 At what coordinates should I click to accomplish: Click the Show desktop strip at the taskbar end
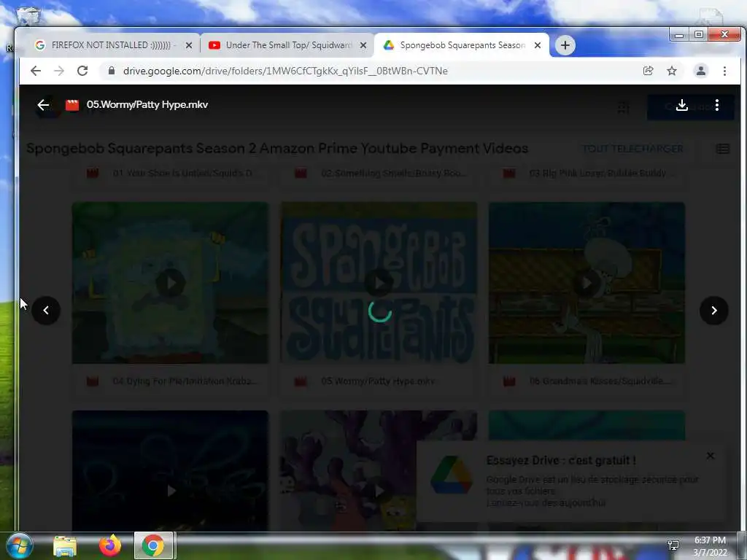click(x=742, y=545)
